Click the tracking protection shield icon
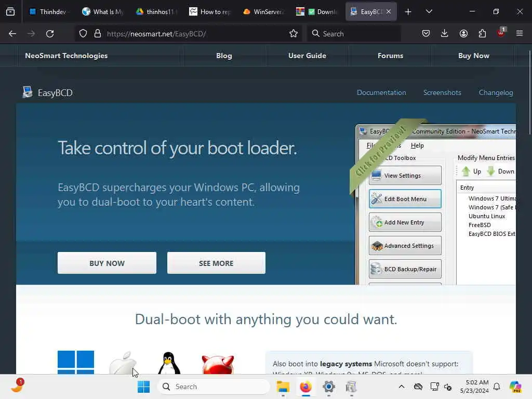532x399 pixels. click(83, 34)
